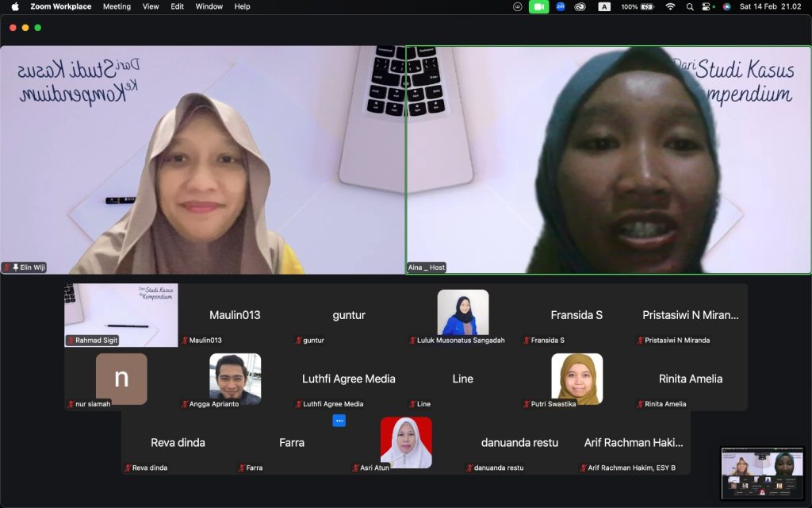Open the Meeting menu

click(117, 6)
